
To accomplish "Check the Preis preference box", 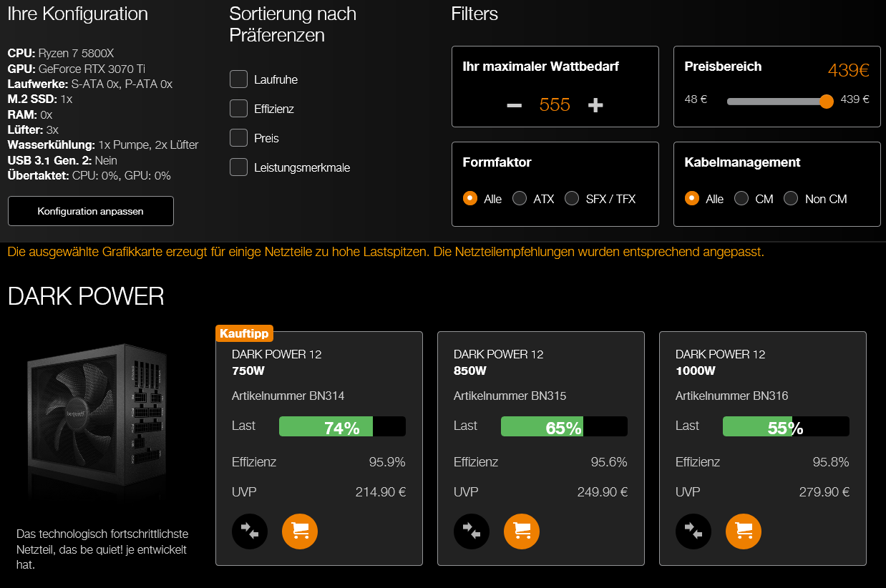I will pyautogui.click(x=238, y=137).
